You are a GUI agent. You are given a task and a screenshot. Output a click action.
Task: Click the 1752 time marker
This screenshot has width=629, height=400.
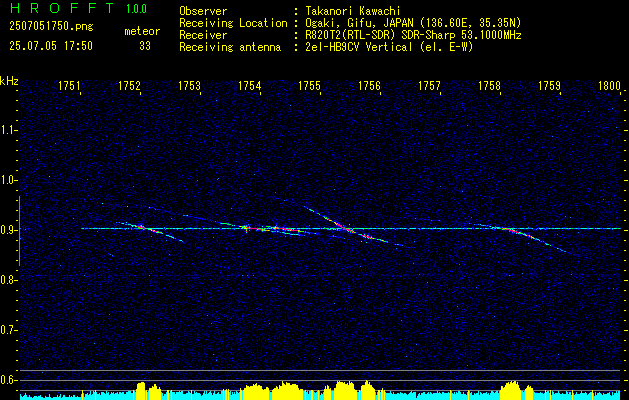tap(129, 85)
